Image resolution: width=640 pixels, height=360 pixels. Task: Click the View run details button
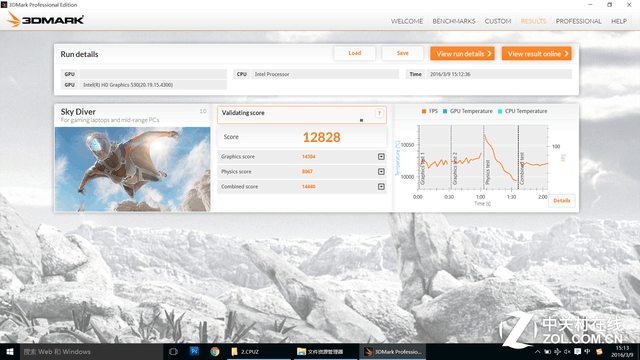462,53
